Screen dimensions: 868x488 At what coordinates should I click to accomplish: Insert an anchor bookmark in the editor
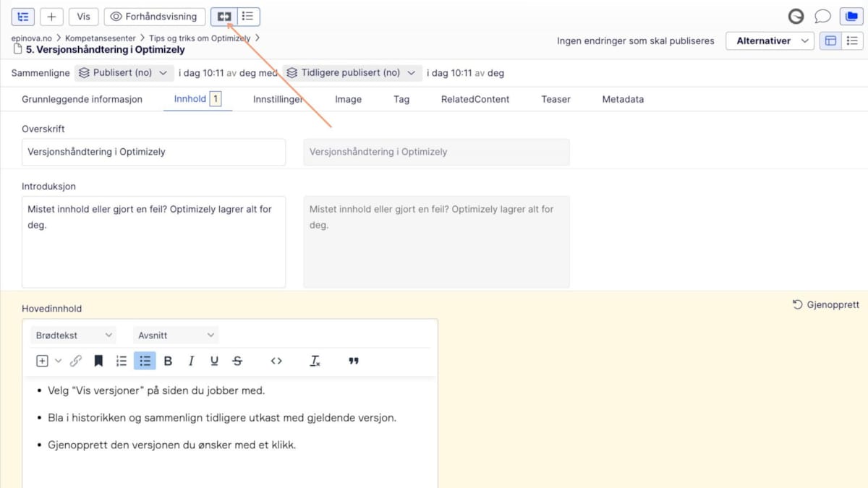click(x=98, y=361)
